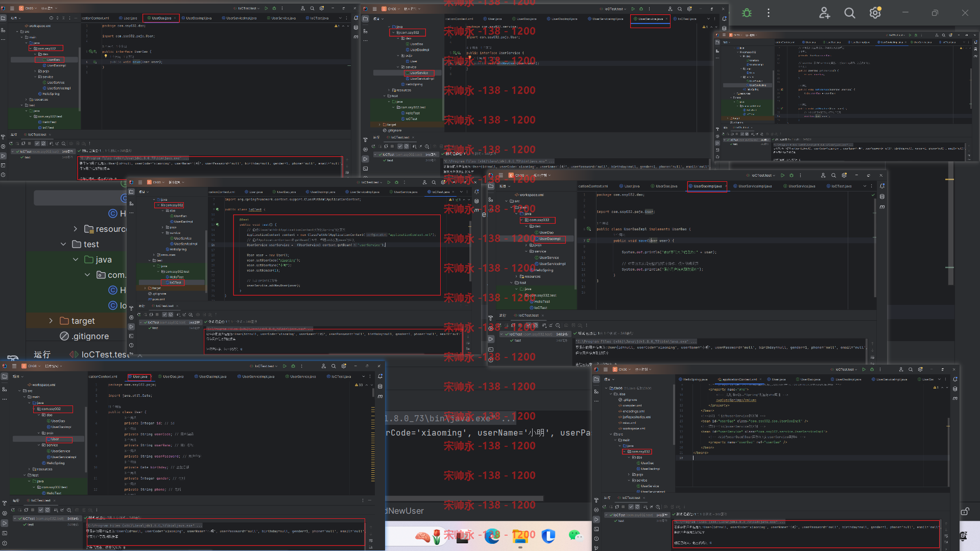Open Maven 'm' tool in UserDaoImpl.java code window
Screen dimensions: 980x551
pyautogui.click(x=882, y=207)
